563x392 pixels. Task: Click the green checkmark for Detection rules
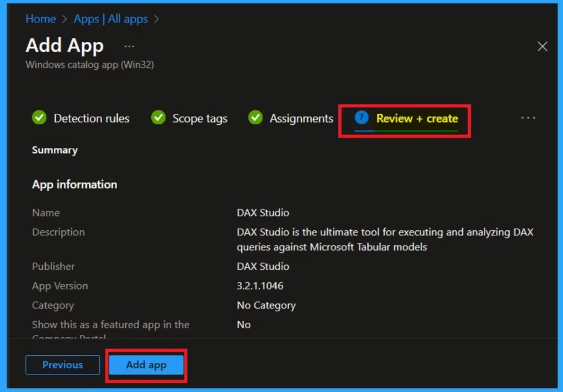pyautogui.click(x=39, y=118)
